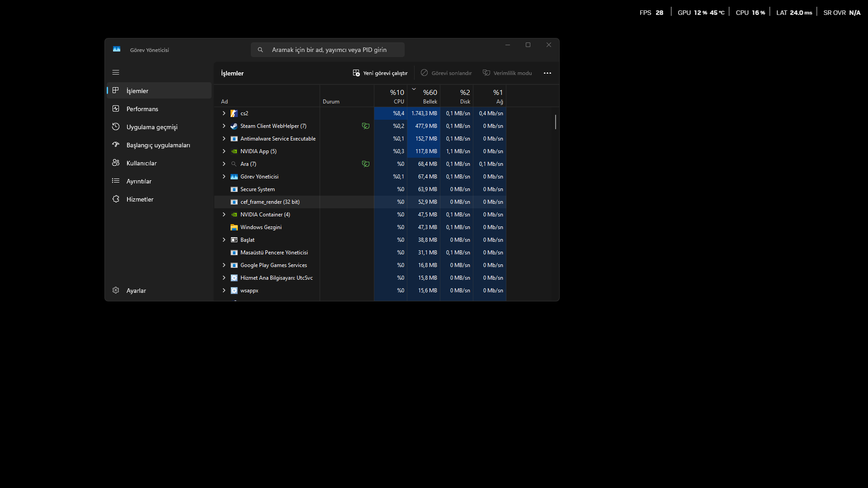The height and width of the screenshot is (488, 868).
Task: Switch to Ayrıntılar tab
Action: tap(159, 181)
